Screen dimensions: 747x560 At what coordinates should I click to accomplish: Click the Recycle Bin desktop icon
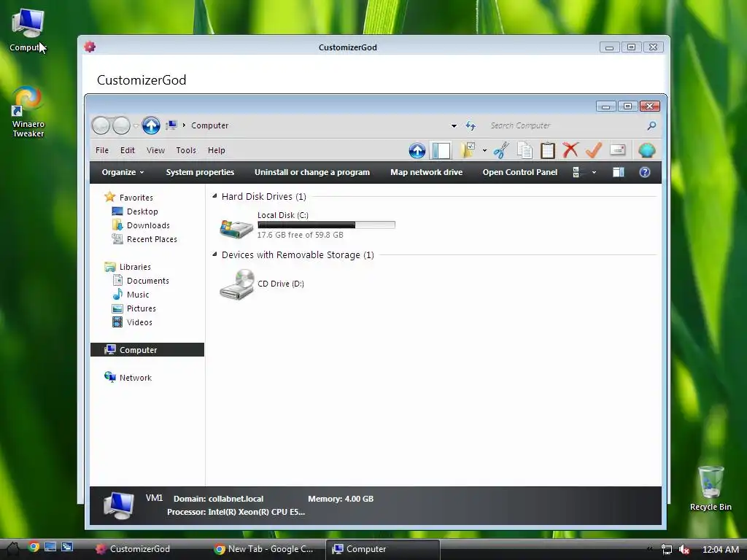[x=711, y=489]
